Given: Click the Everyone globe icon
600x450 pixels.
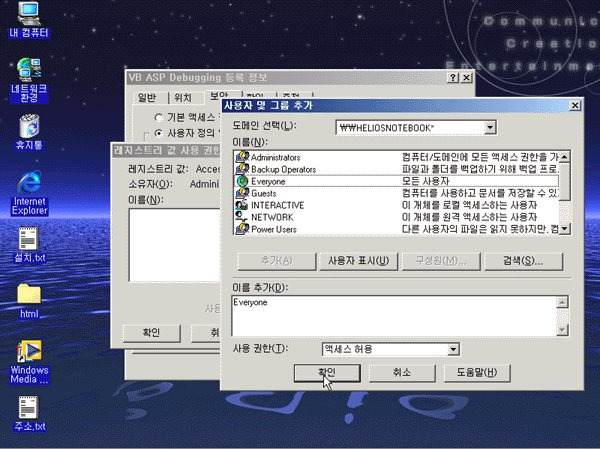Looking at the screenshot, I should [242, 181].
